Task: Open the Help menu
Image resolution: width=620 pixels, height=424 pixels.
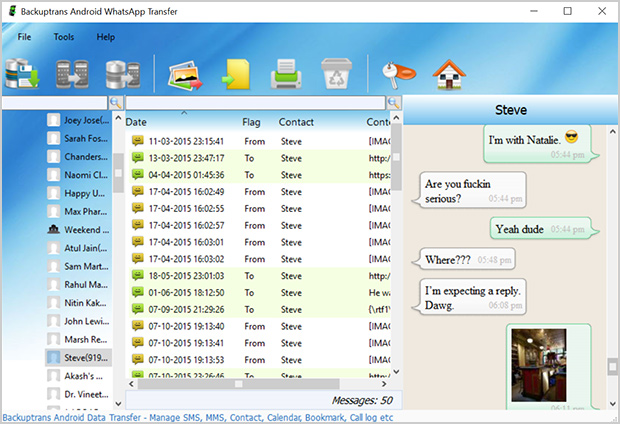Action: point(106,37)
